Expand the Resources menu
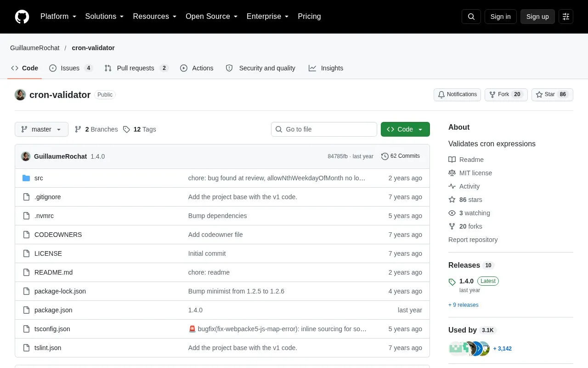 point(155,17)
